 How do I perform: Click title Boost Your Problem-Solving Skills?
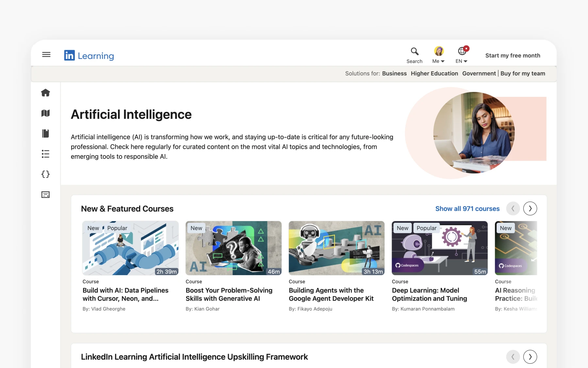click(x=229, y=294)
